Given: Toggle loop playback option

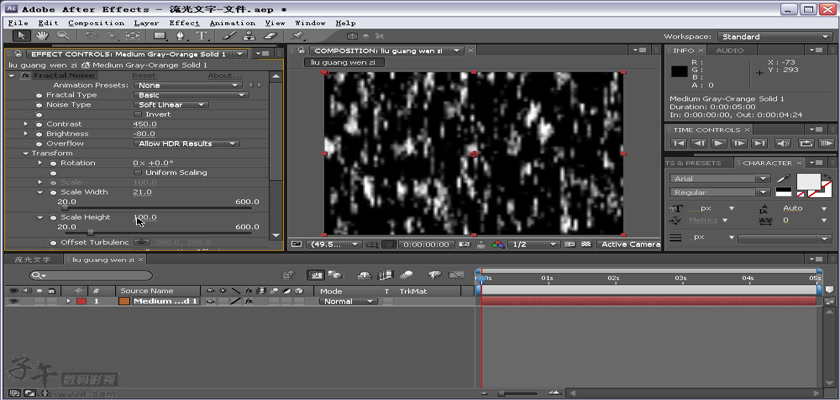Looking at the screenshot, I should coord(806,143).
